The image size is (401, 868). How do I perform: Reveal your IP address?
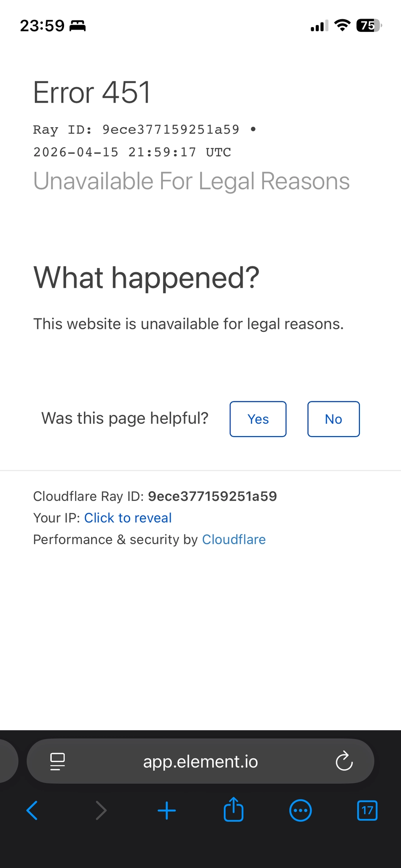128,517
